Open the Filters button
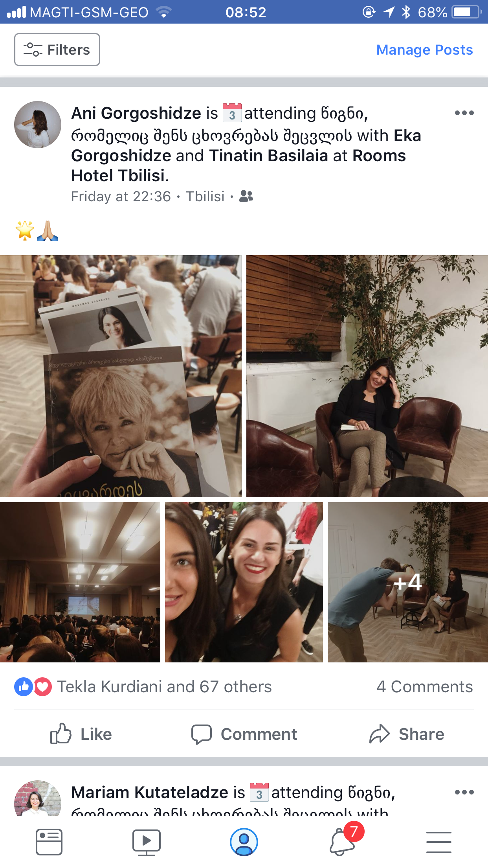 pos(57,50)
